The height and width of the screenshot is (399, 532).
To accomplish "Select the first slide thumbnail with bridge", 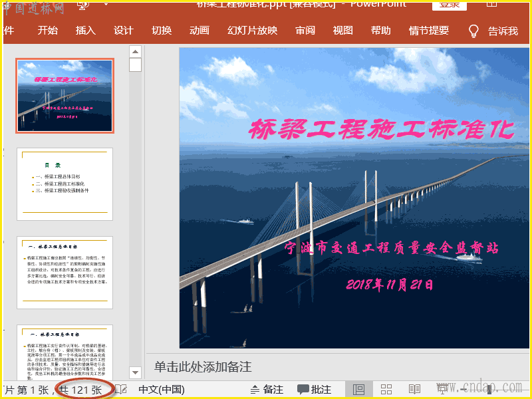I will [65, 96].
